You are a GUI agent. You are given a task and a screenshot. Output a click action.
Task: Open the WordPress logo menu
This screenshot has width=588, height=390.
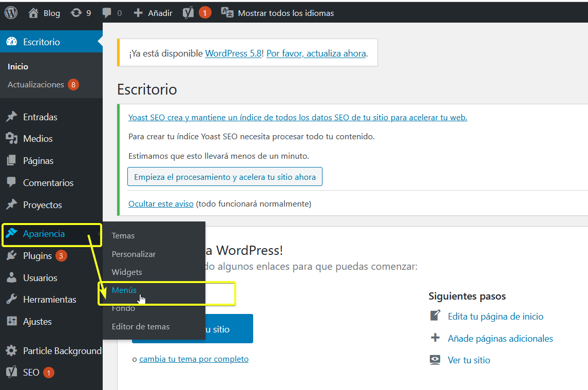coord(11,13)
